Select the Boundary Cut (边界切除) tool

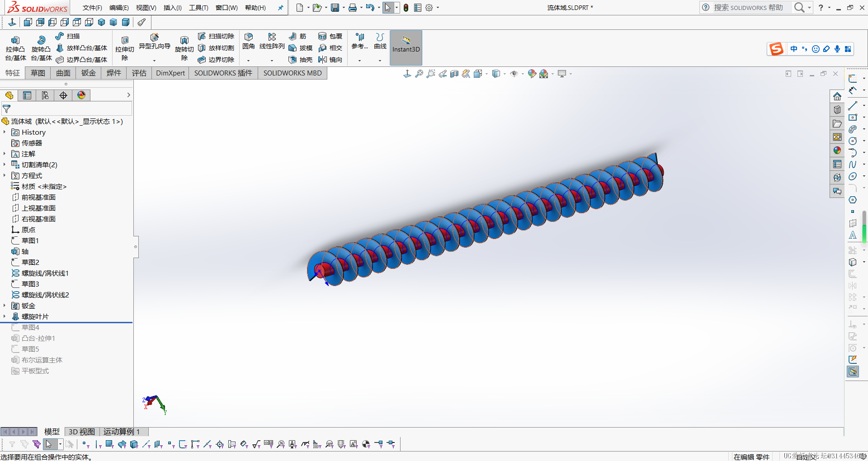click(216, 60)
